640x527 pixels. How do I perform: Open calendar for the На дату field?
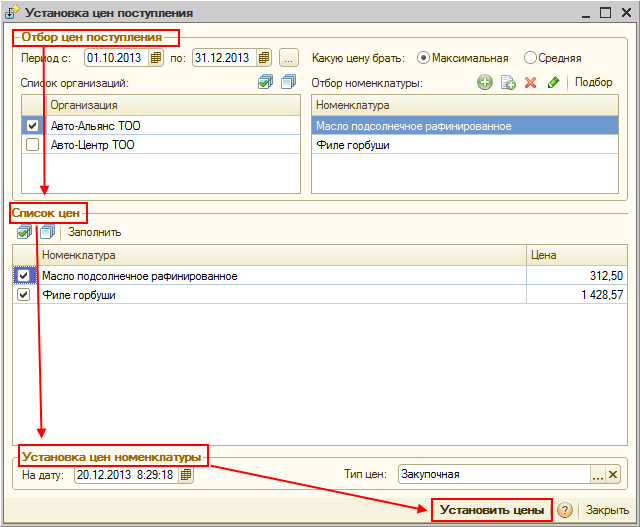[x=186, y=475]
